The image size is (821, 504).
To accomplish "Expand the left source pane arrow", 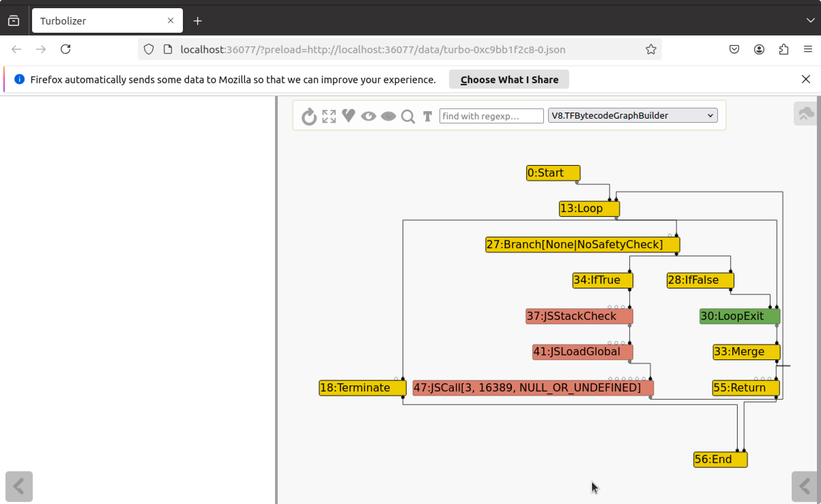I will pos(19,486).
